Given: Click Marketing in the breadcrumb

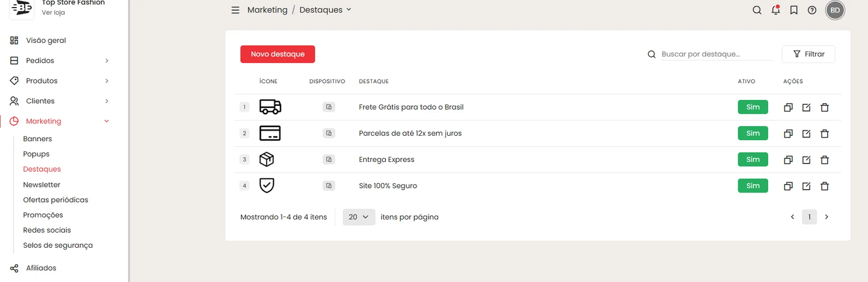Looking at the screenshot, I should click(267, 10).
